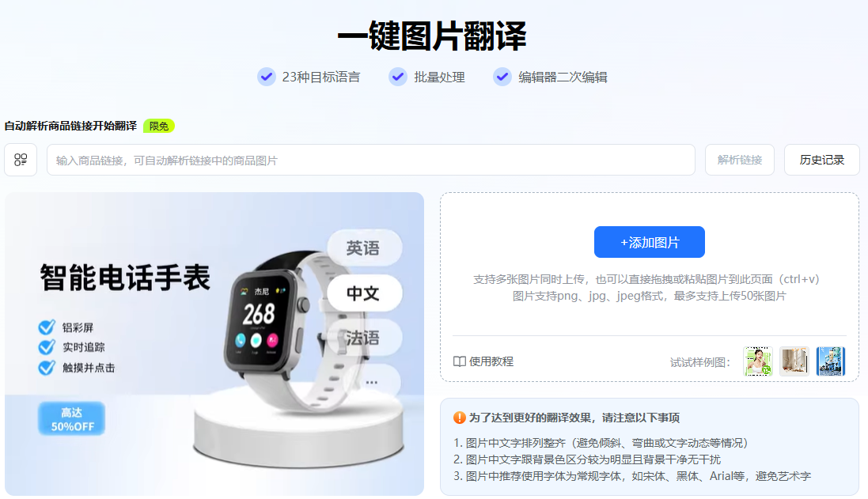Image resolution: width=868 pixels, height=499 pixels.
Task: Click the grid icon beside link input
Action: click(x=21, y=160)
